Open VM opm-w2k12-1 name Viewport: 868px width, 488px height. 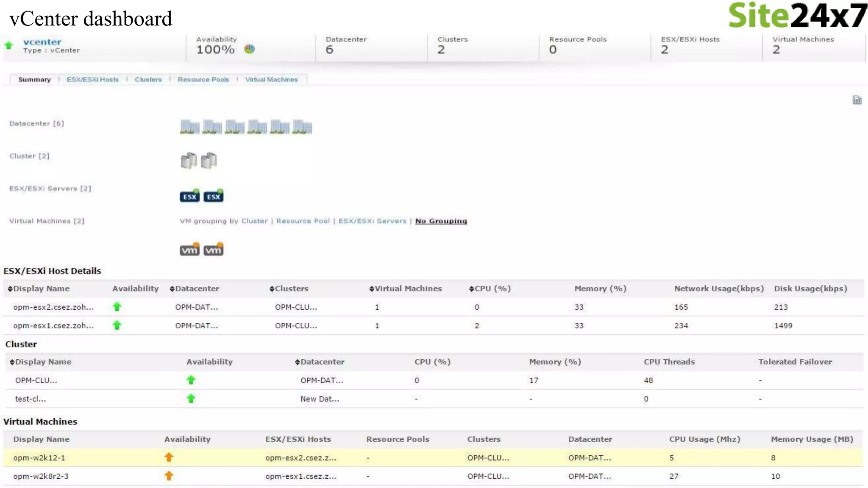[39, 458]
